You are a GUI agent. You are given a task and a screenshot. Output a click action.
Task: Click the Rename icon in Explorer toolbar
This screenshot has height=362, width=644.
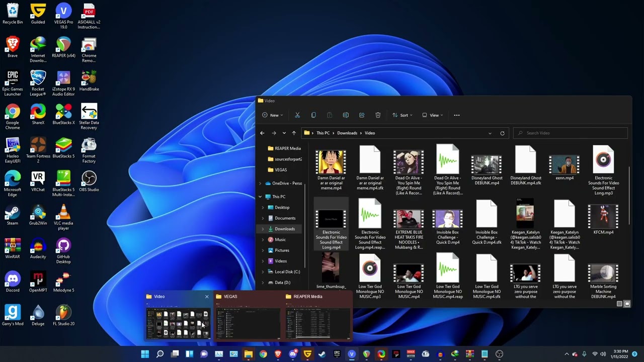point(346,115)
